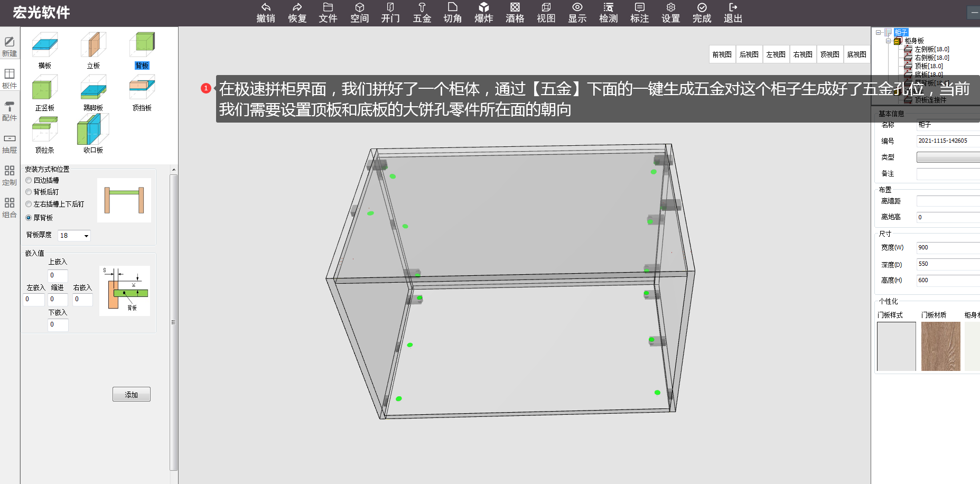This screenshot has width=980, height=484.
Task: Open the 空间 space tool
Action: [x=360, y=13]
